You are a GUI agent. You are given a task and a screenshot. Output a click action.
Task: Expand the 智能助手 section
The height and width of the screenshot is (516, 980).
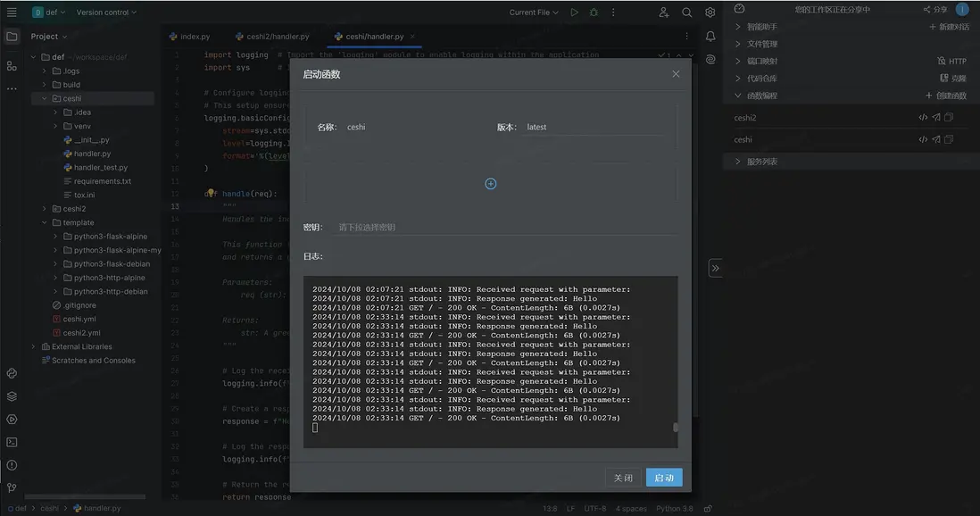point(738,27)
